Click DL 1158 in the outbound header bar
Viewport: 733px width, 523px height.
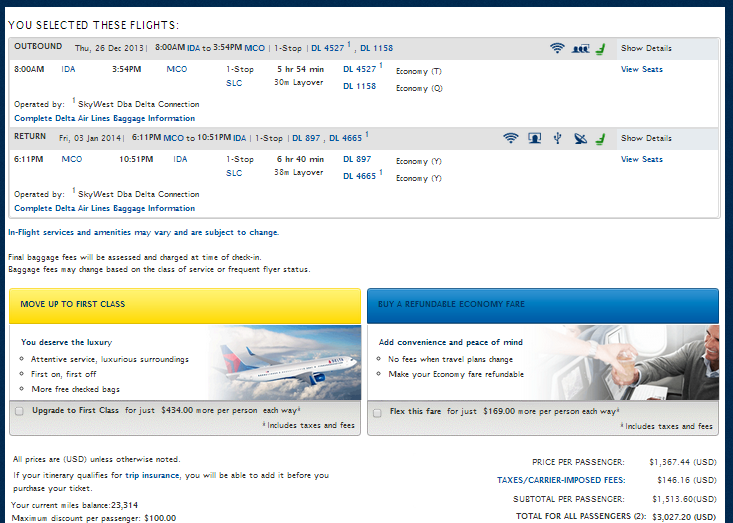click(376, 48)
